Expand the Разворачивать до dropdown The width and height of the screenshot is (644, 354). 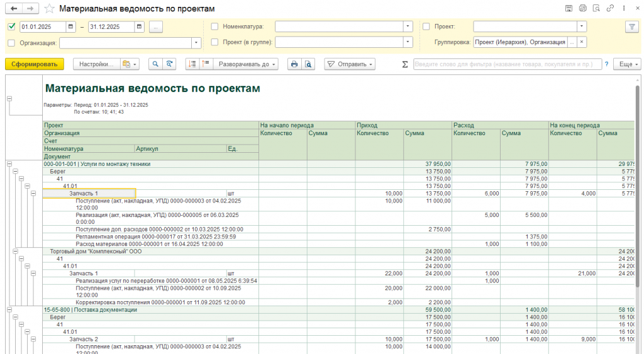[247, 64]
